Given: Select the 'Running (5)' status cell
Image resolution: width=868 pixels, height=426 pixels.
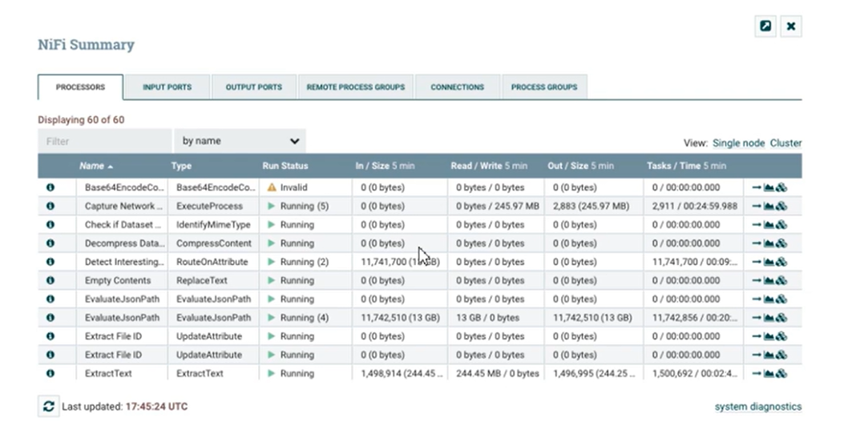Looking at the screenshot, I should point(305,207).
